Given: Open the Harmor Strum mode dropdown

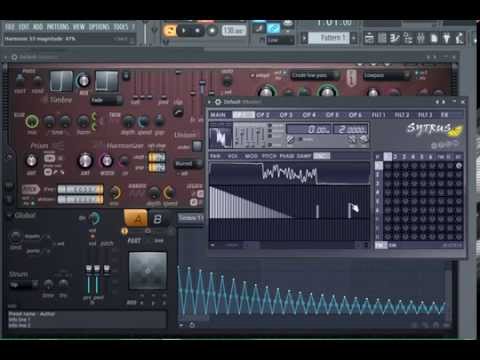Looking at the screenshot, I should point(24,285).
